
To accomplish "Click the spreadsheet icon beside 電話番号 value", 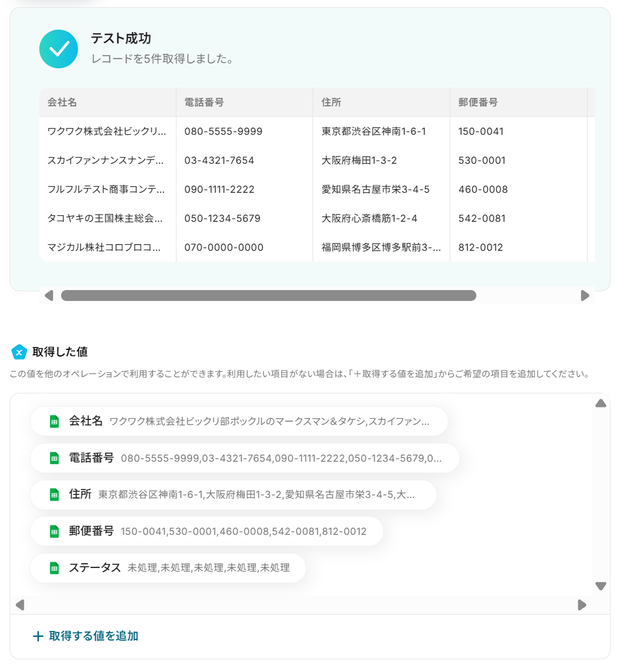I will 54,458.
